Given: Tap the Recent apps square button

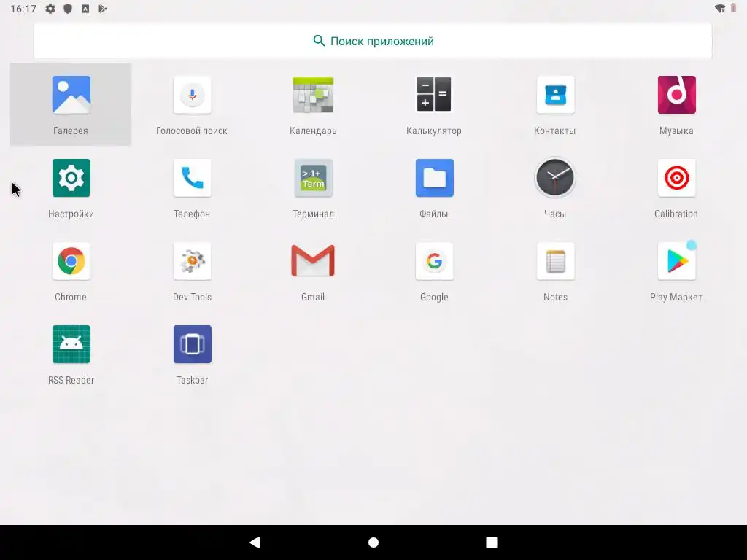Looking at the screenshot, I should (492, 542).
